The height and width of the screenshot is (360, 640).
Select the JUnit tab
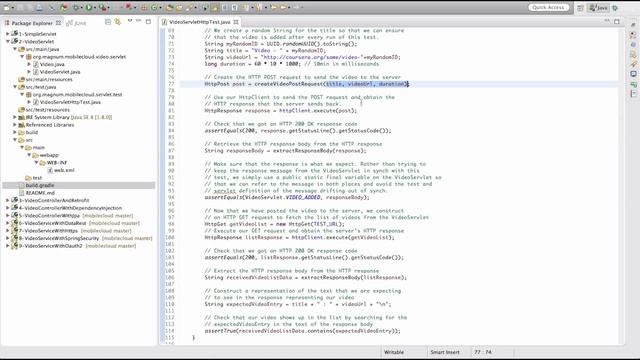click(x=76, y=23)
